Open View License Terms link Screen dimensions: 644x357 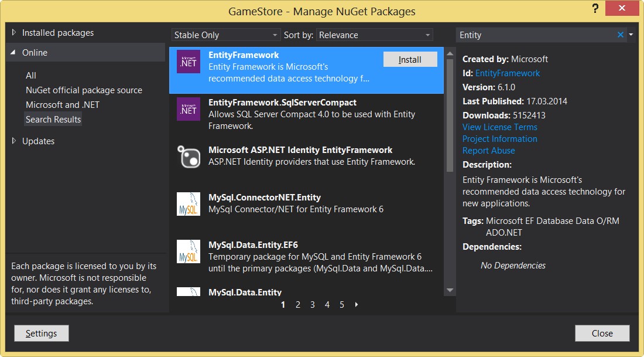500,127
